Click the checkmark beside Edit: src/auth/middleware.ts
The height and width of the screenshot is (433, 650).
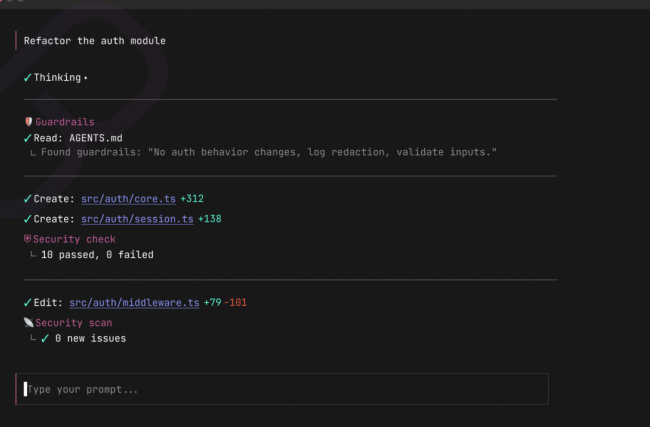click(28, 303)
